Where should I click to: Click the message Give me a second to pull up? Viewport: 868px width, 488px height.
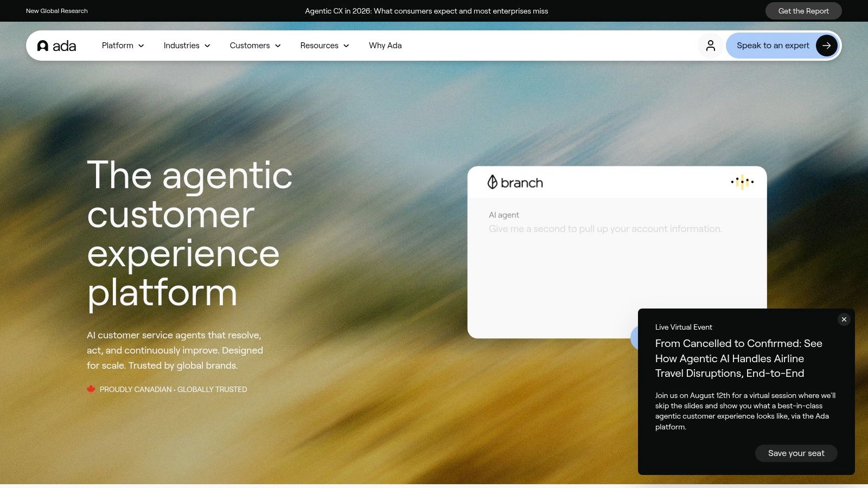point(605,229)
